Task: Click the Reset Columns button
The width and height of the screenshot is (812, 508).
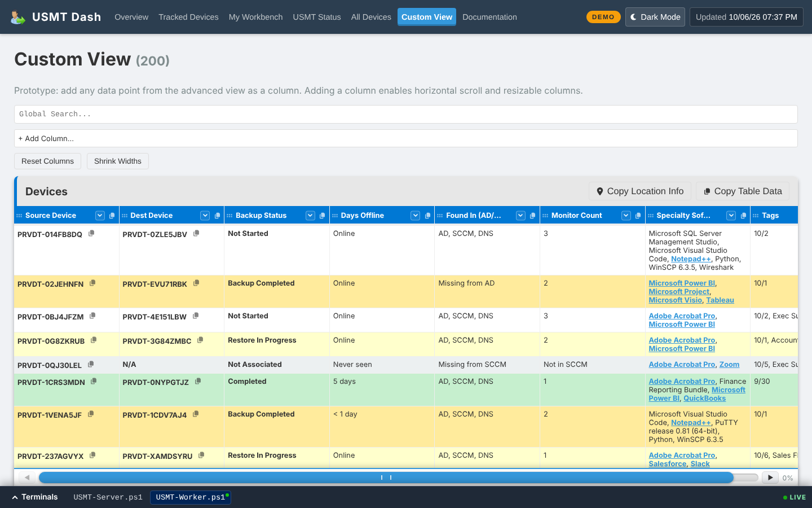Action: [x=47, y=161]
